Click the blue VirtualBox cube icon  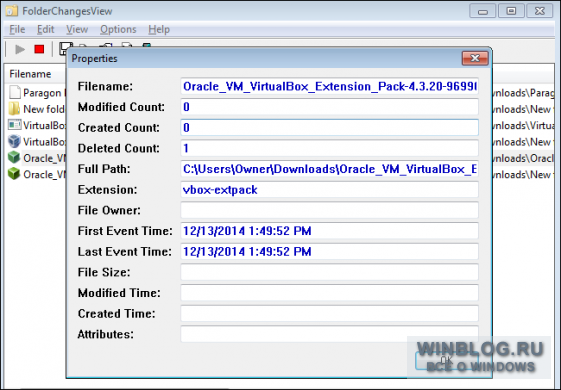point(14,141)
